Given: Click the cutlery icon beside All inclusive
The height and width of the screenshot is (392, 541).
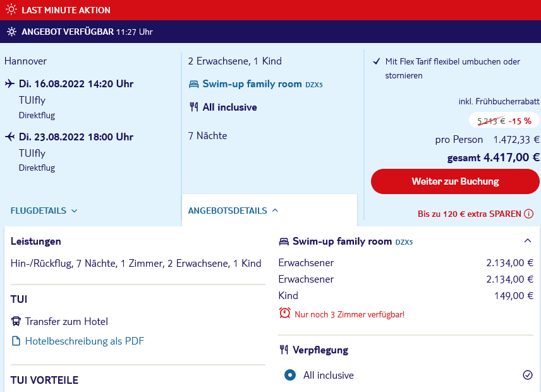Looking at the screenshot, I should tap(194, 107).
